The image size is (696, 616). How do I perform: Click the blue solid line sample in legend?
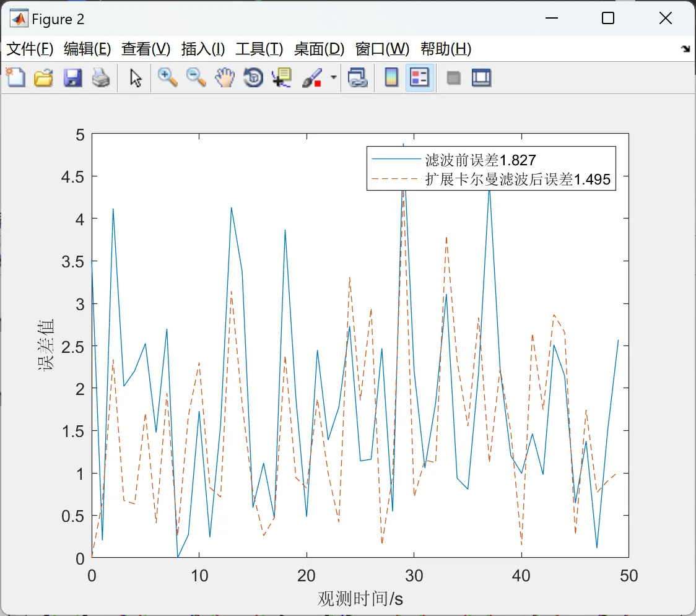coord(396,159)
